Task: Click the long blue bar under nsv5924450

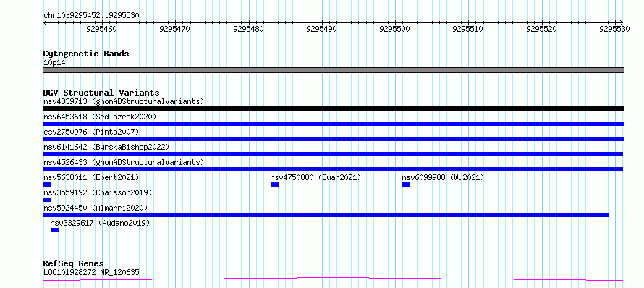Action: 326,215
